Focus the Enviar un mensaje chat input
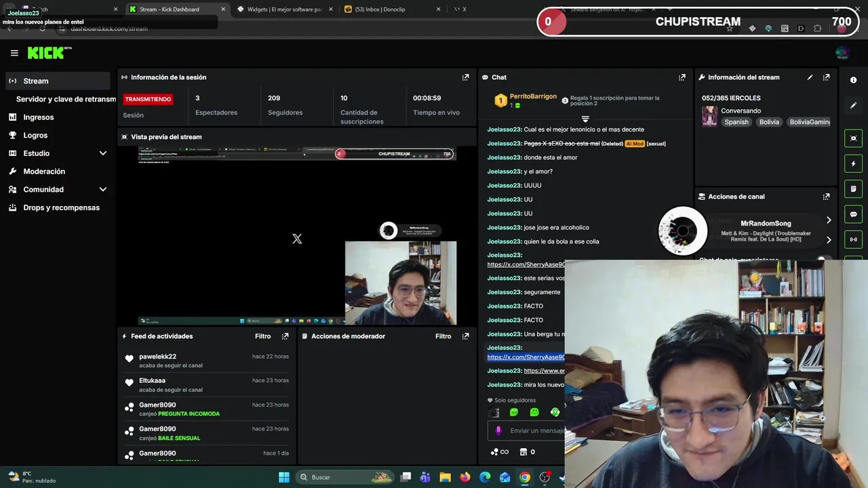 [526, 430]
